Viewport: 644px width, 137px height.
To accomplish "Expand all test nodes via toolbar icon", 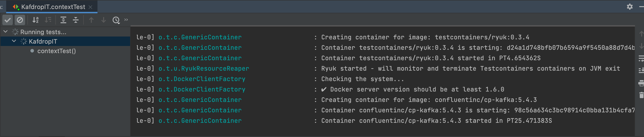I will (63, 20).
